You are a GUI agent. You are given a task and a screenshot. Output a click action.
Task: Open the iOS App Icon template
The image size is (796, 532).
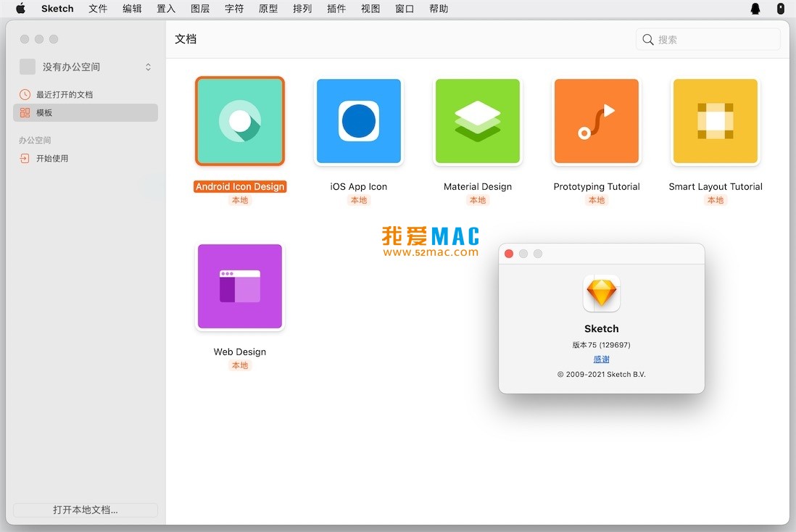click(x=358, y=121)
